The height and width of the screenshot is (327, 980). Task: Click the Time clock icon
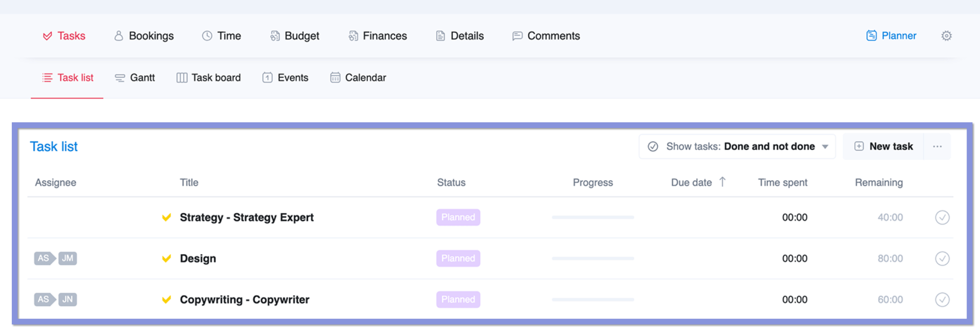[x=207, y=36]
